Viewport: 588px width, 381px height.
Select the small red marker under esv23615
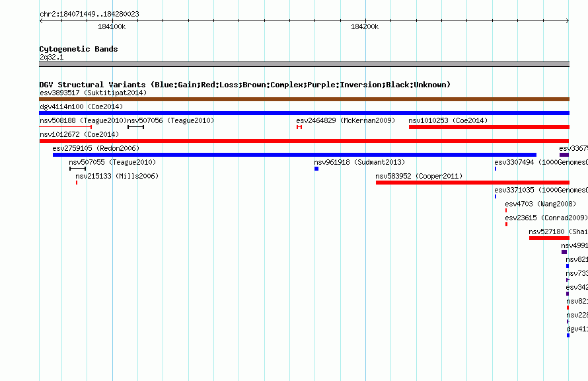tap(506, 224)
